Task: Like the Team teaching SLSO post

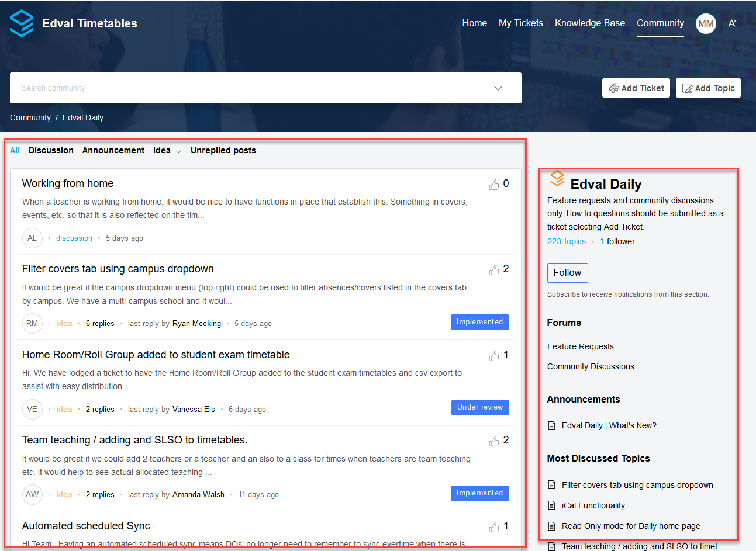Action: point(494,441)
